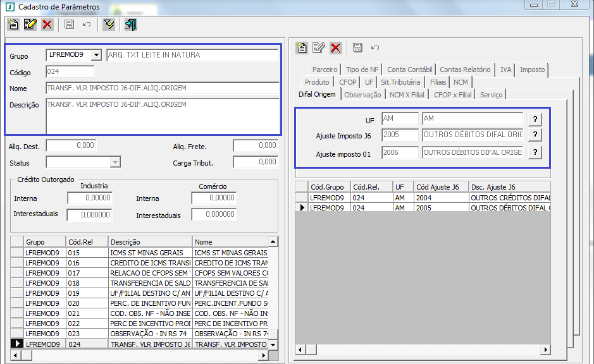Click the Aliq. Frete input field
The width and height of the screenshot is (594, 364).
tap(255, 146)
